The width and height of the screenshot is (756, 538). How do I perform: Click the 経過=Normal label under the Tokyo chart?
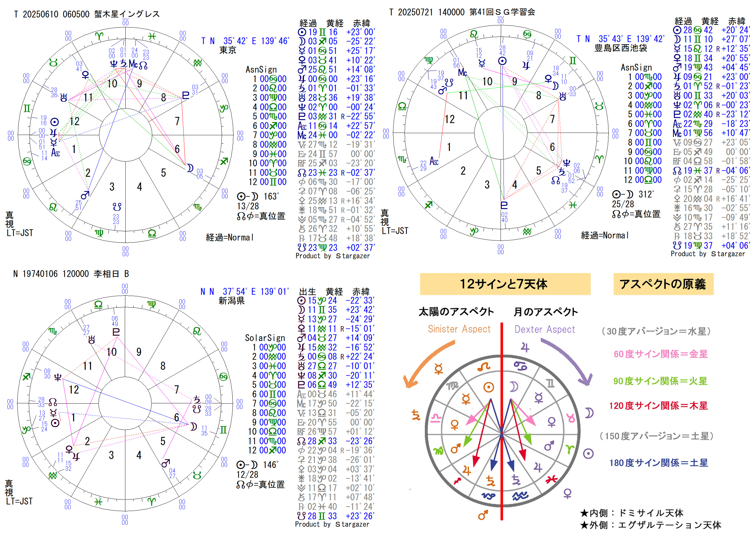pyautogui.click(x=230, y=237)
